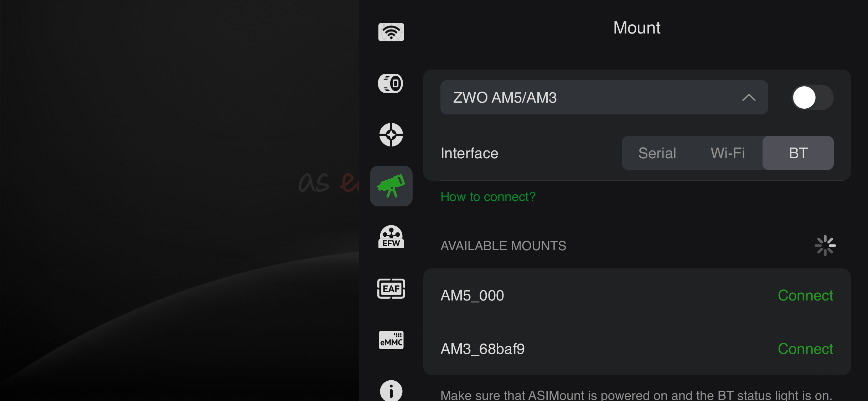
Task: Select the BT interface option
Action: point(798,153)
